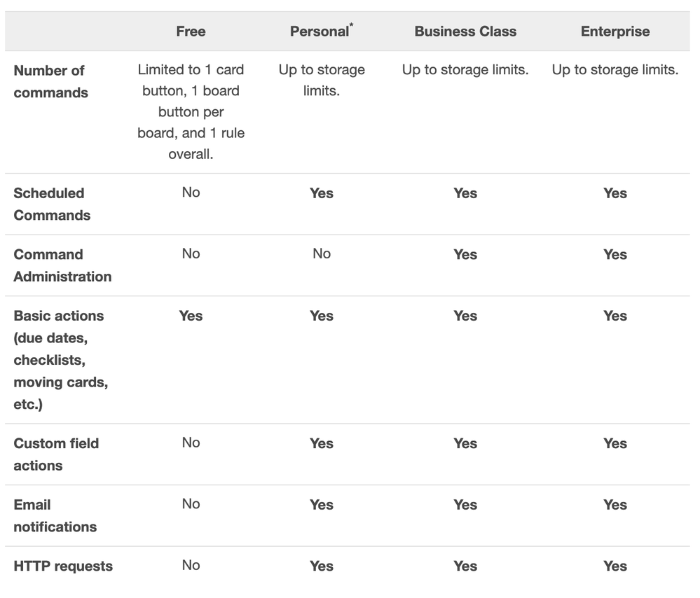The height and width of the screenshot is (598, 700).
Task: Click the Scheduled Commands row label
Action: [x=52, y=204]
